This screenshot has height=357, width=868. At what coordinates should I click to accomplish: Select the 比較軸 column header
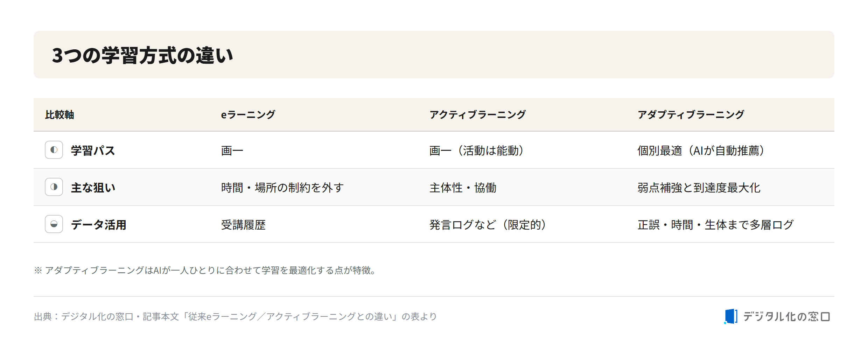[x=59, y=115]
